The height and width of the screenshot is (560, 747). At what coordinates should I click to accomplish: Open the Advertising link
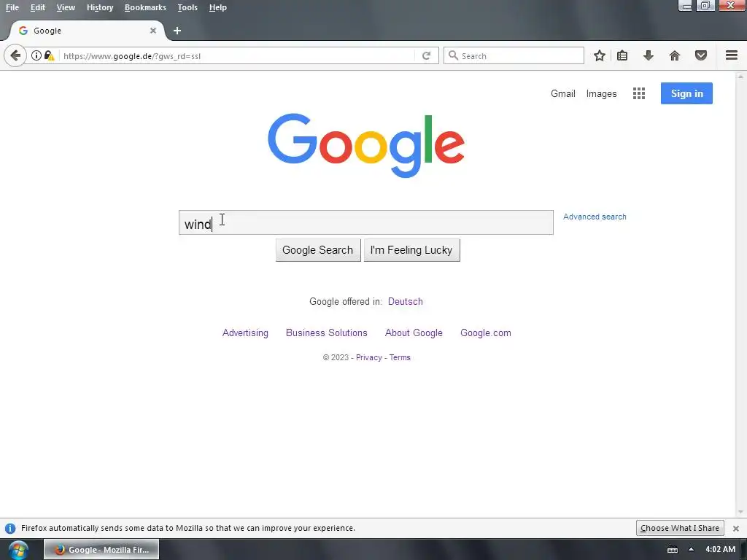(x=245, y=332)
